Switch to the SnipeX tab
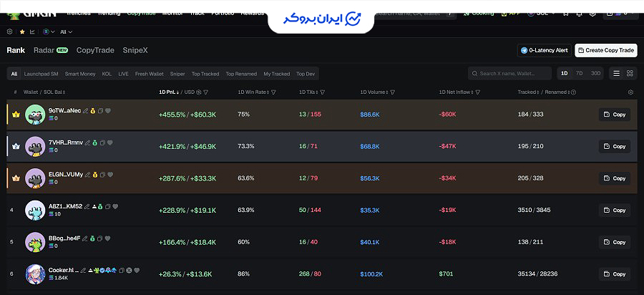This screenshot has width=644, height=295. coord(135,50)
